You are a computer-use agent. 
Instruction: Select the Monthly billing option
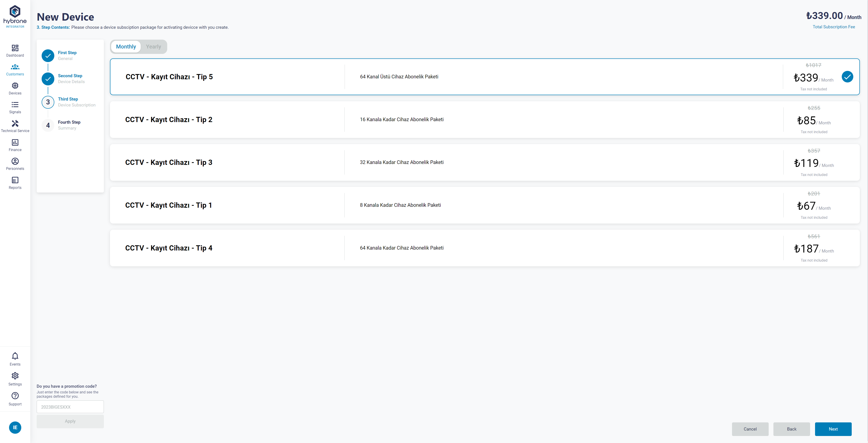pyautogui.click(x=126, y=47)
